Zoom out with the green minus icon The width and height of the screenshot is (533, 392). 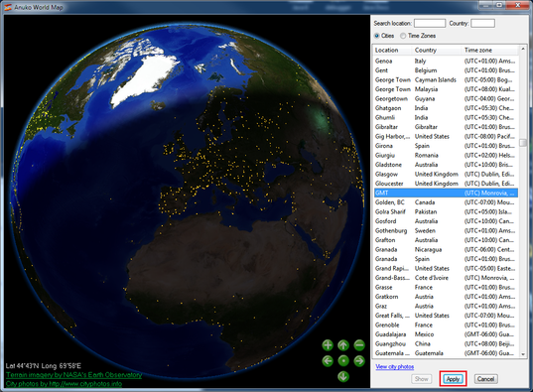[x=359, y=345]
